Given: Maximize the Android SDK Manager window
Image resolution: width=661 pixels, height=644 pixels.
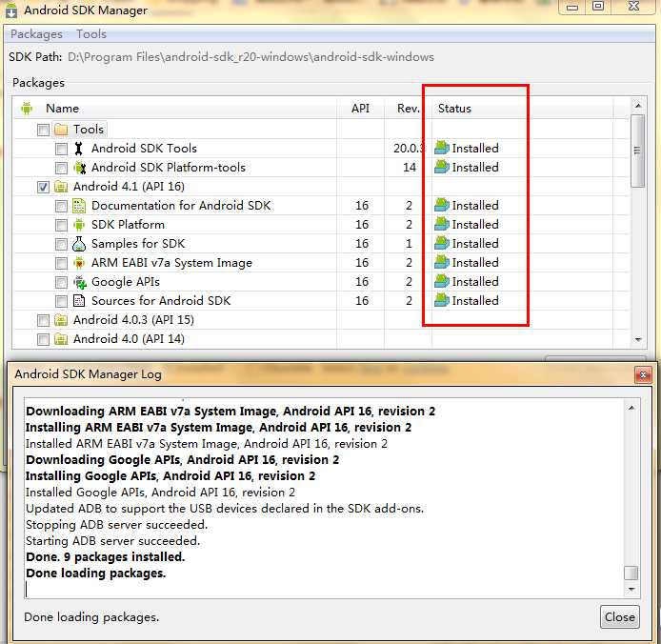Looking at the screenshot, I should (x=598, y=6).
